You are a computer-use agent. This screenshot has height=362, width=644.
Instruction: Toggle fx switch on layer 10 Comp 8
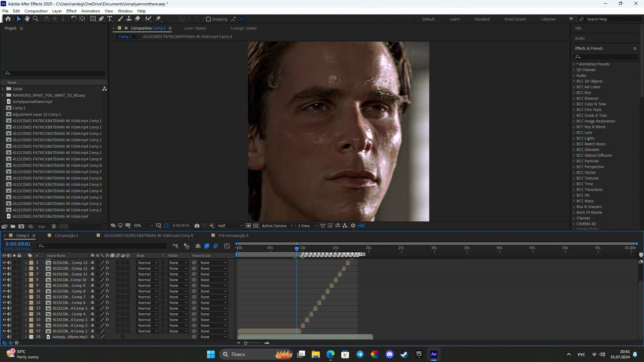107,291
